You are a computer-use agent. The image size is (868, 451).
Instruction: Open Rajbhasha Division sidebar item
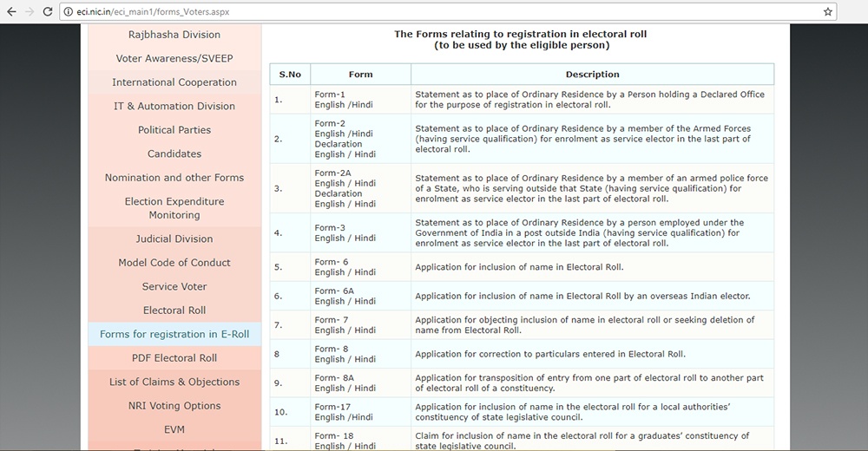click(x=174, y=35)
